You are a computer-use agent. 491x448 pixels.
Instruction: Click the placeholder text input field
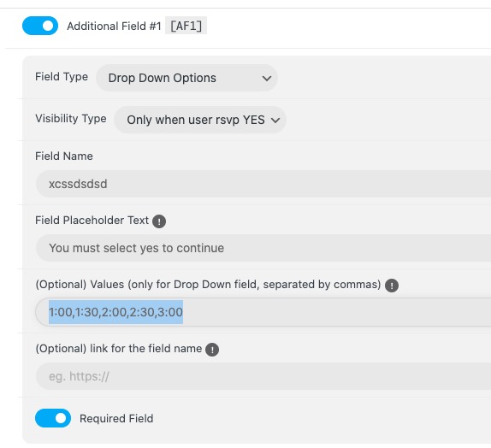(x=263, y=248)
